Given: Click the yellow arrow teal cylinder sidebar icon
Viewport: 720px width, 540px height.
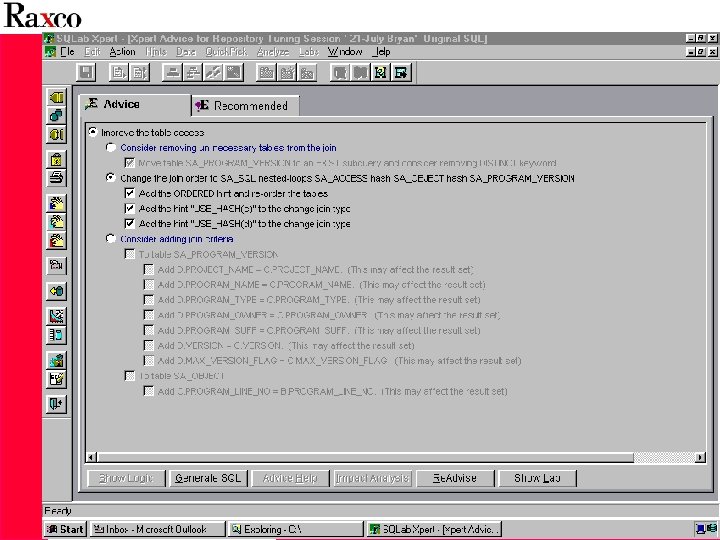Looking at the screenshot, I should 56,291.
